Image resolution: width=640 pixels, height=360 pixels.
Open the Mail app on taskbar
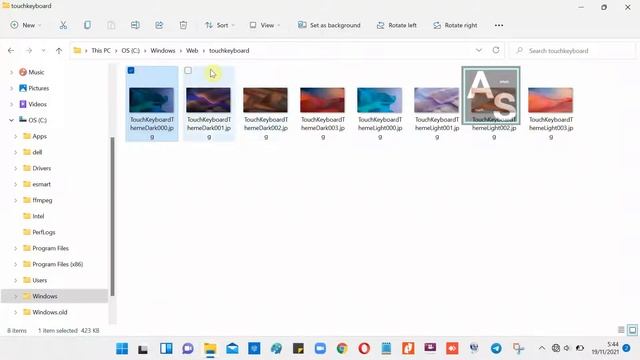pos(232,349)
